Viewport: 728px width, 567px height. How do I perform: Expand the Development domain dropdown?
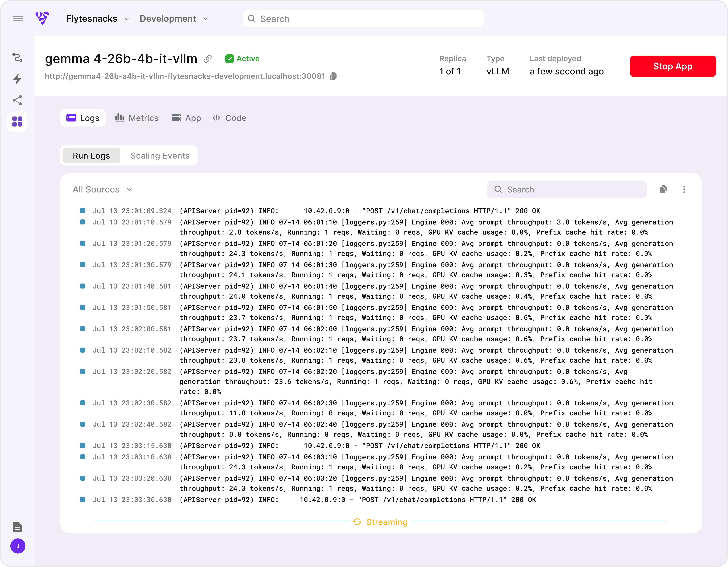tap(174, 19)
